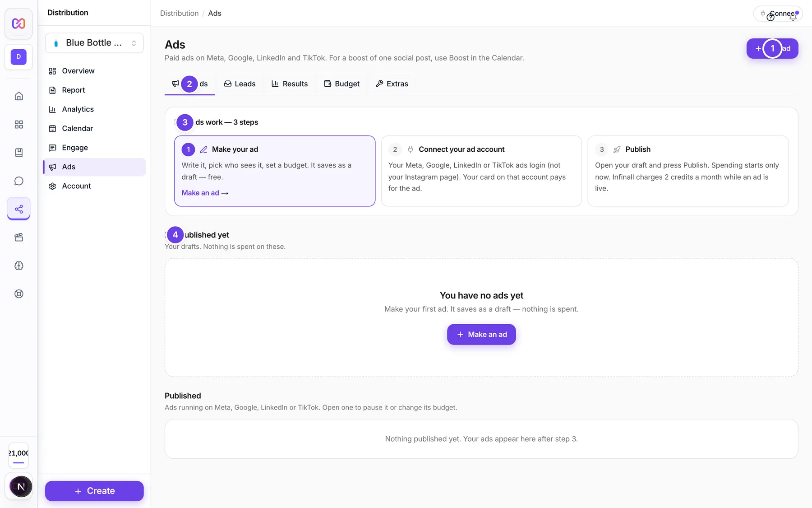
Task: Select Ads in the Distribution sidebar
Action: pos(94,167)
